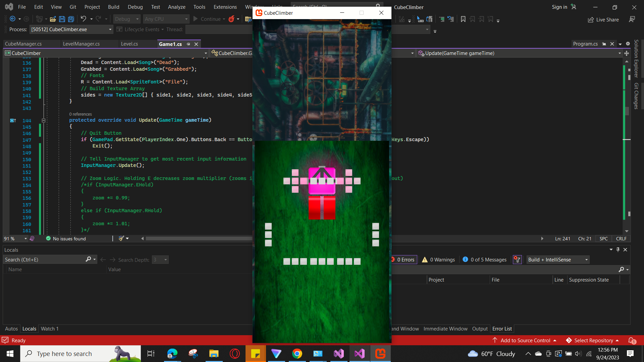This screenshot has width=644, height=362.
Task: Click the Save All icon
Action: click(x=71, y=19)
